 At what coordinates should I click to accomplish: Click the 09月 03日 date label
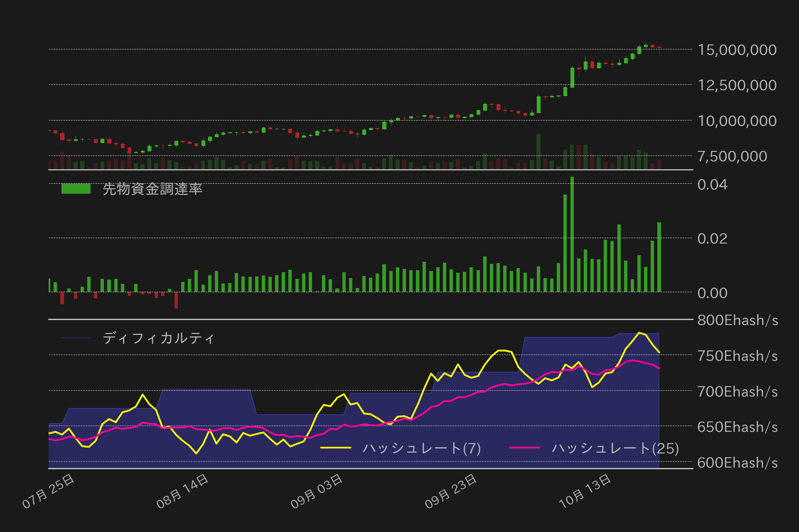(x=317, y=491)
